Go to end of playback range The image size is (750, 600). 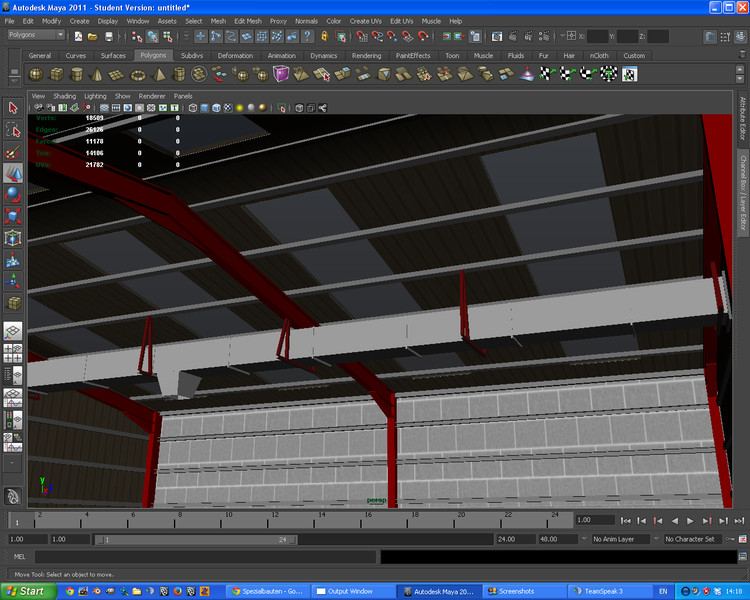coord(739,521)
